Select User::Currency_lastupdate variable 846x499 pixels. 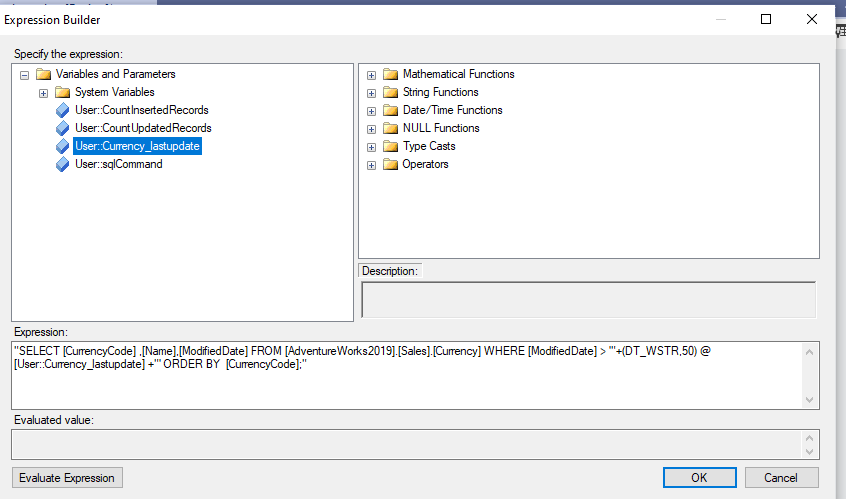tap(138, 146)
